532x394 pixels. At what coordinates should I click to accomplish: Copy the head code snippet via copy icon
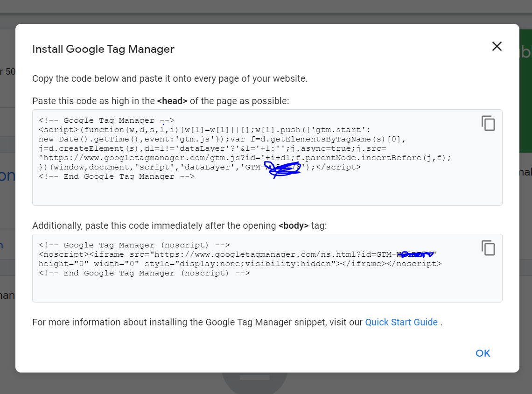[488, 123]
